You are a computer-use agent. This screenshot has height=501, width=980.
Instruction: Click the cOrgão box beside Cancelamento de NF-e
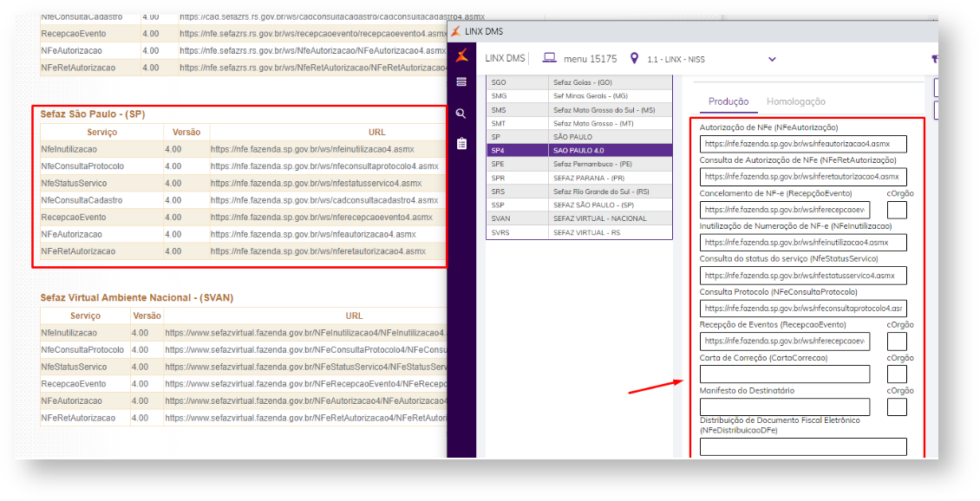(897, 210)
